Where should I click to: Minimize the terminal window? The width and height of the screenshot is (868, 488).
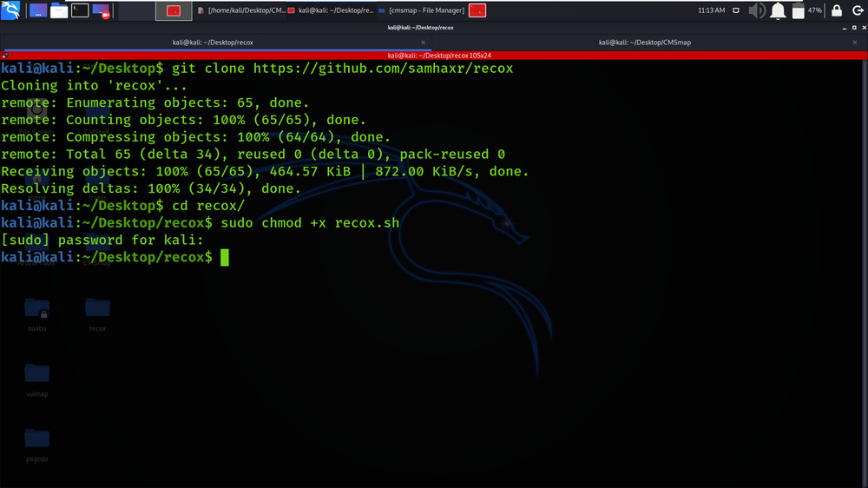point(845,28)
